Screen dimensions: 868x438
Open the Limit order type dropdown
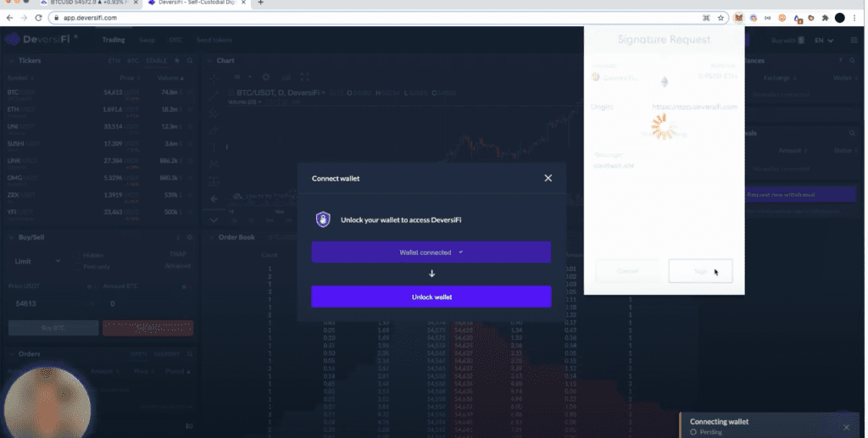coord(37,261)
